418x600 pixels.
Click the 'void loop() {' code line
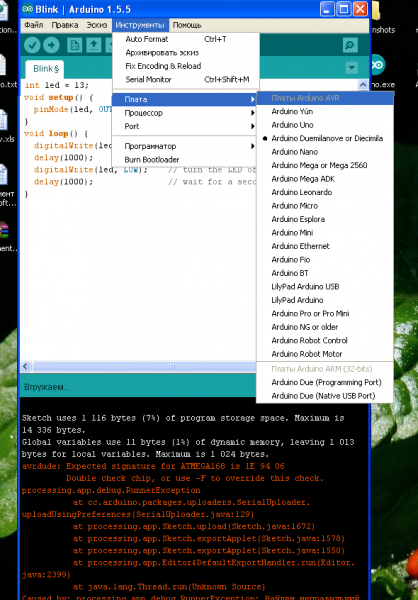tap(56, 134)
